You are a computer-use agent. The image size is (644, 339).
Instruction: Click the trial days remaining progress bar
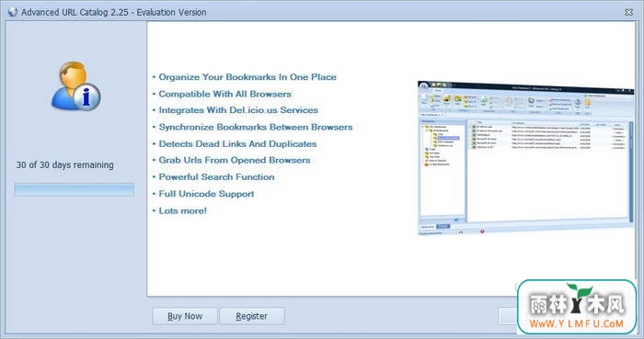[74, 189]
